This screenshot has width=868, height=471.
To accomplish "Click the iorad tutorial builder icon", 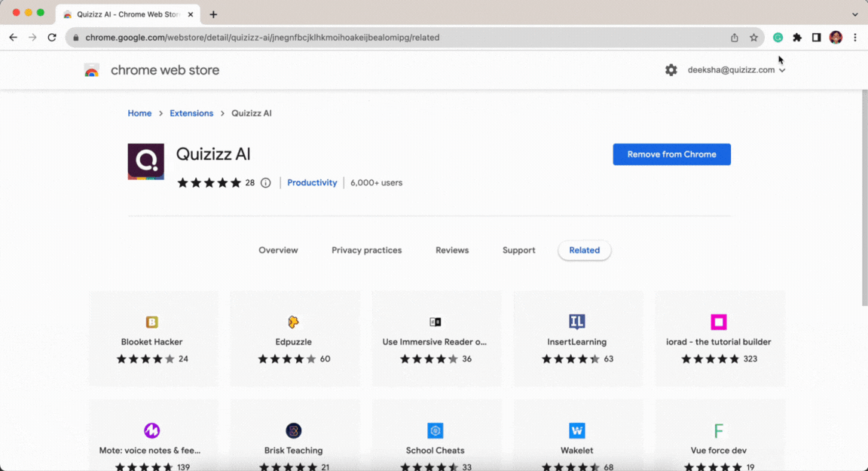I will coord(719,321).
